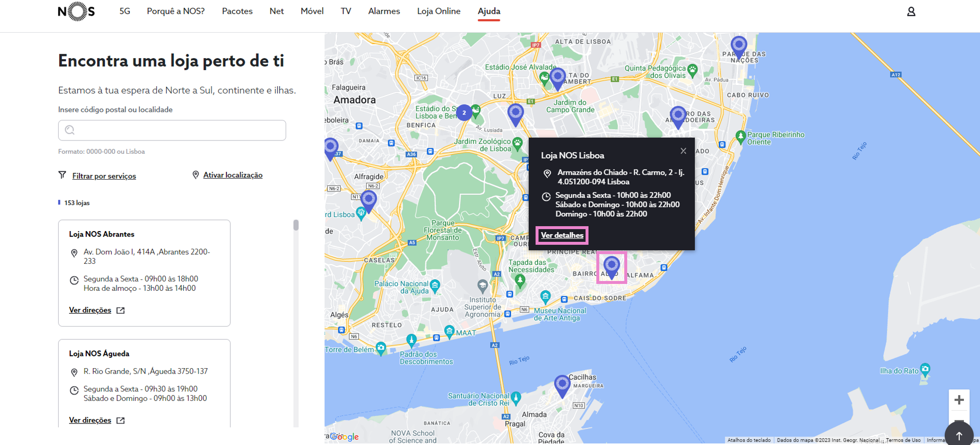Select the store pin near Av. Lusíada
980x445 pixels.
[515, 115]
